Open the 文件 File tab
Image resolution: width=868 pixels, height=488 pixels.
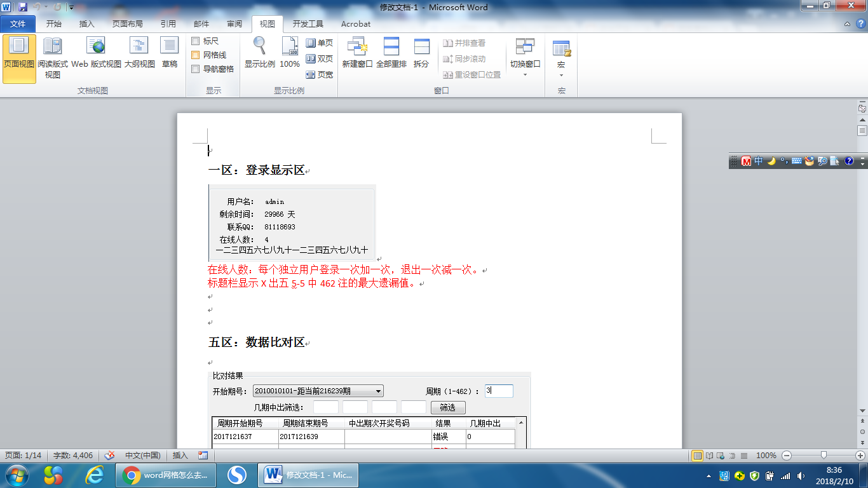pos(18,24)
